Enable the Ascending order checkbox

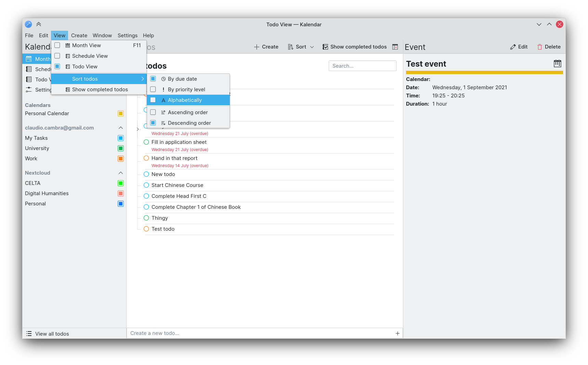coord(153,112)
